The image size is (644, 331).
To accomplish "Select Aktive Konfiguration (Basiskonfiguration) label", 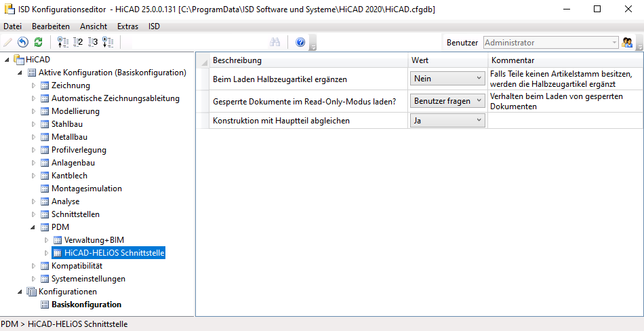I will pos(113,73).
